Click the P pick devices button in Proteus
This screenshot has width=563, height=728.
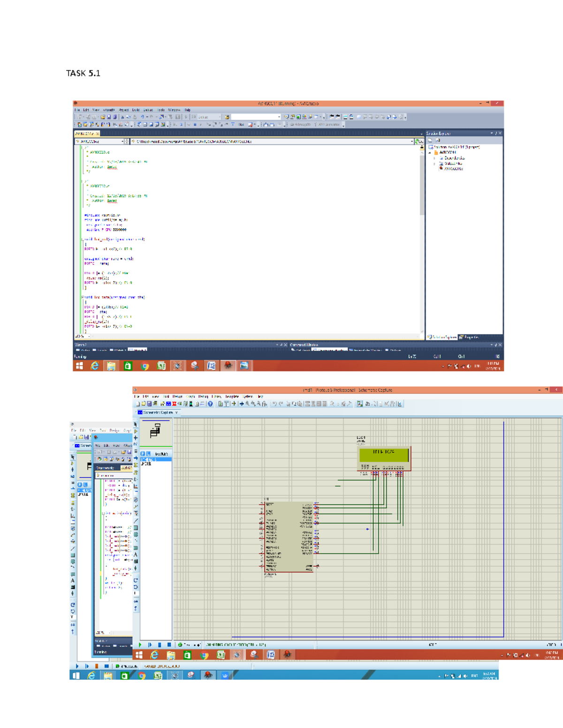[143, 454]
